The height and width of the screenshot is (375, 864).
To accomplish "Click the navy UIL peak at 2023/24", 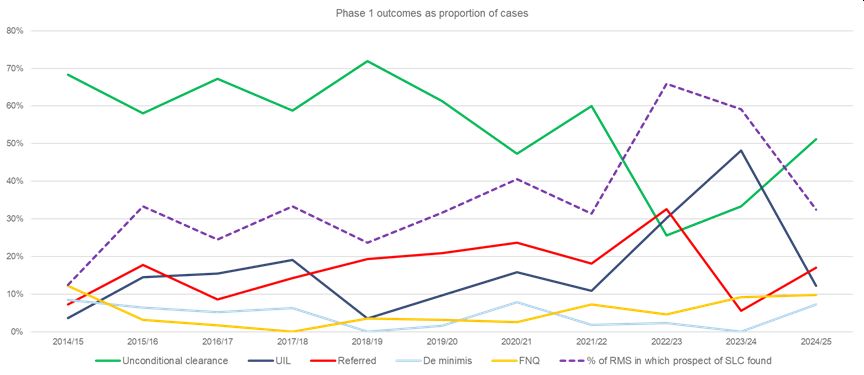I will coord(741,150).
